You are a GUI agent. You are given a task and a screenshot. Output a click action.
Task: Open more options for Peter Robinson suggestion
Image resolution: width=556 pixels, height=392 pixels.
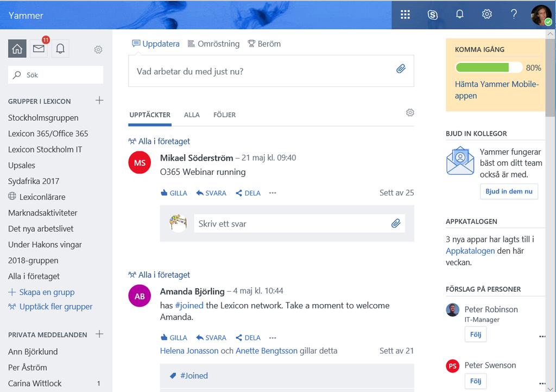click(x=542, y=337)
